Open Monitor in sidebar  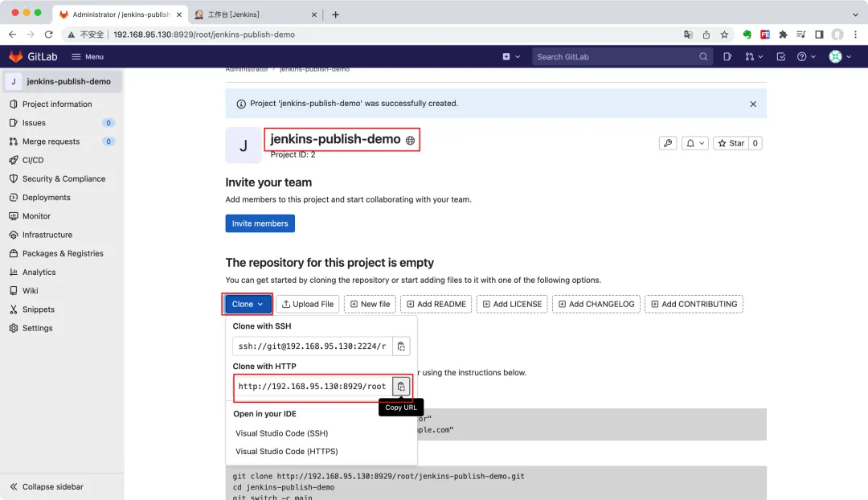(62, 216)
